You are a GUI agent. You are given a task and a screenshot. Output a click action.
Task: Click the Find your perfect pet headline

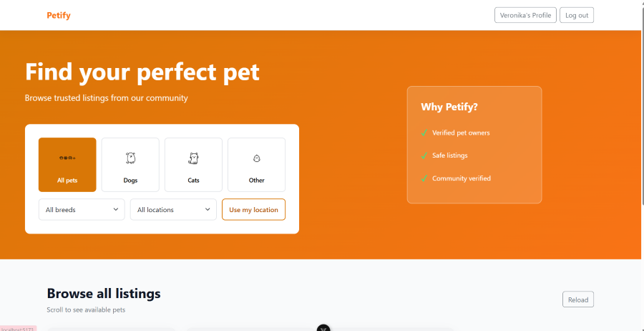click(142, 72)
